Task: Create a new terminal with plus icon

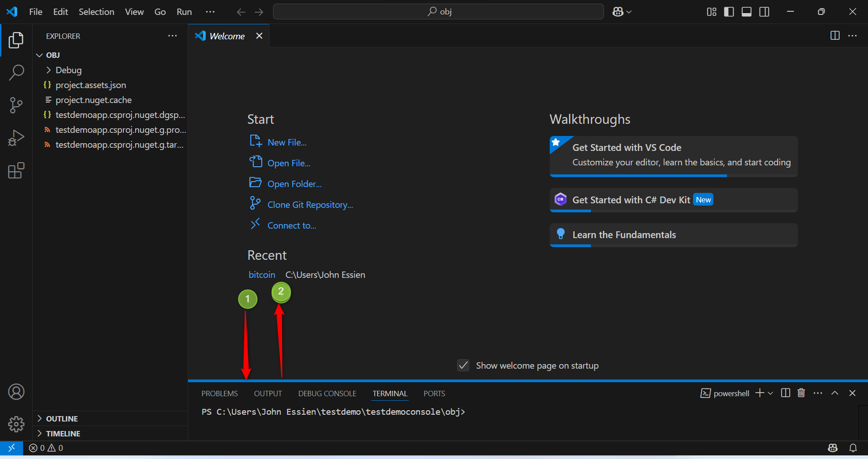Action: tap(760, 393)
